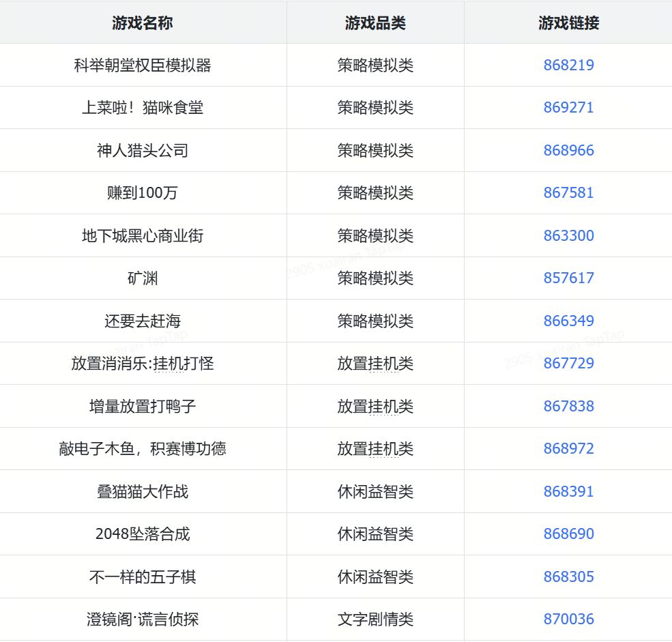Image resolution: width=672 pixels, height=642 pixels.
Task: Click 休闲益智类 in 叠猫猫大作战 row
Action: click(x=375, y=492)
